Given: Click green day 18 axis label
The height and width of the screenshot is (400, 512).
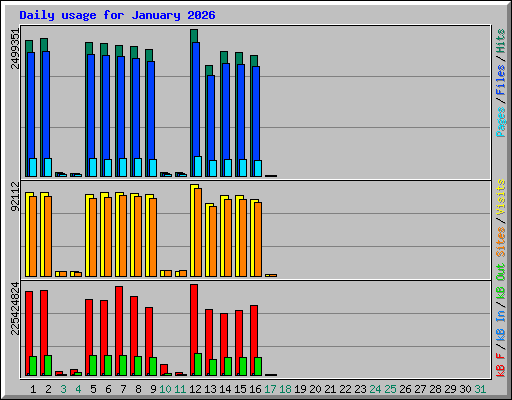Looking at the screenshot, I should coord(285,389).
